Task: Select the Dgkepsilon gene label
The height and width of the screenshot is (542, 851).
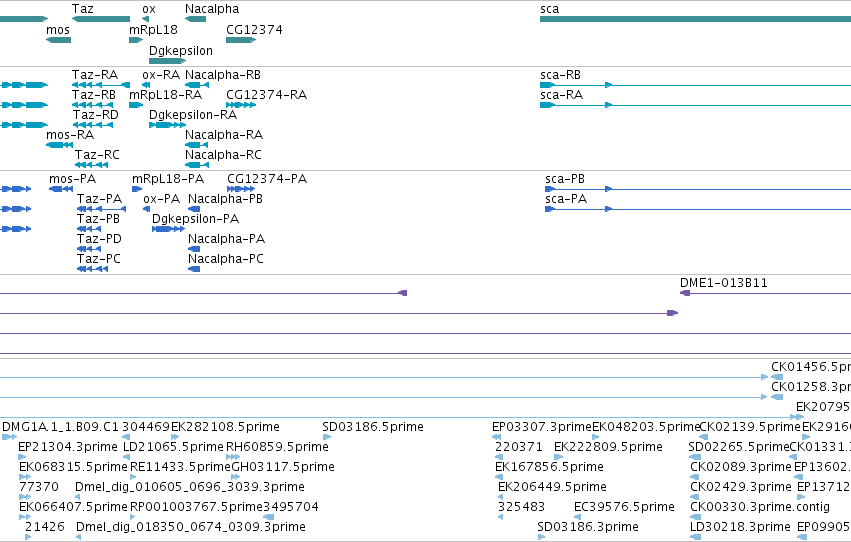Action: [181, 51]
